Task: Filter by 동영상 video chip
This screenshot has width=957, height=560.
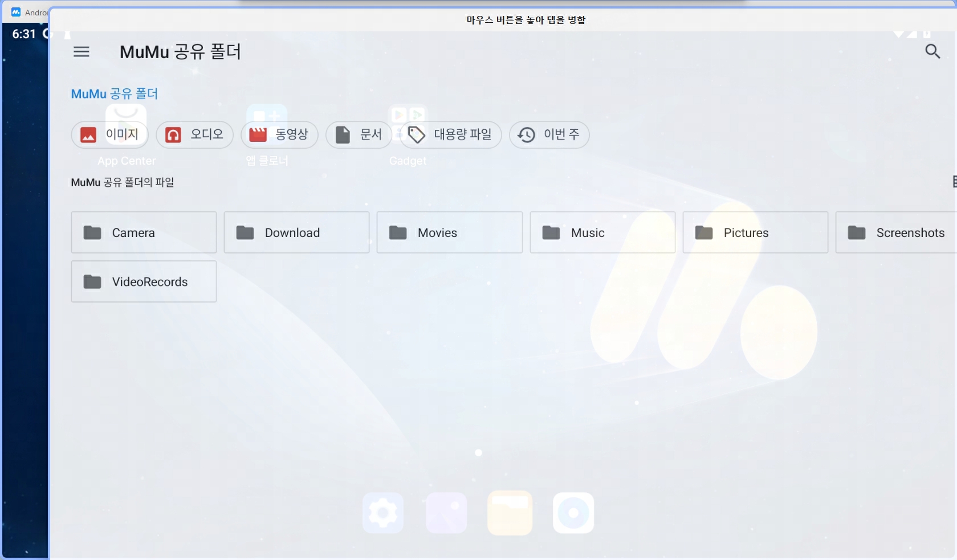Action: coord(279,134)
